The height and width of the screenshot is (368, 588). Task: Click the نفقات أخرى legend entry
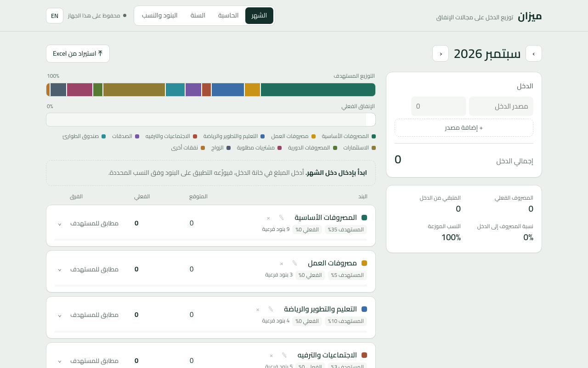point(188,148)
